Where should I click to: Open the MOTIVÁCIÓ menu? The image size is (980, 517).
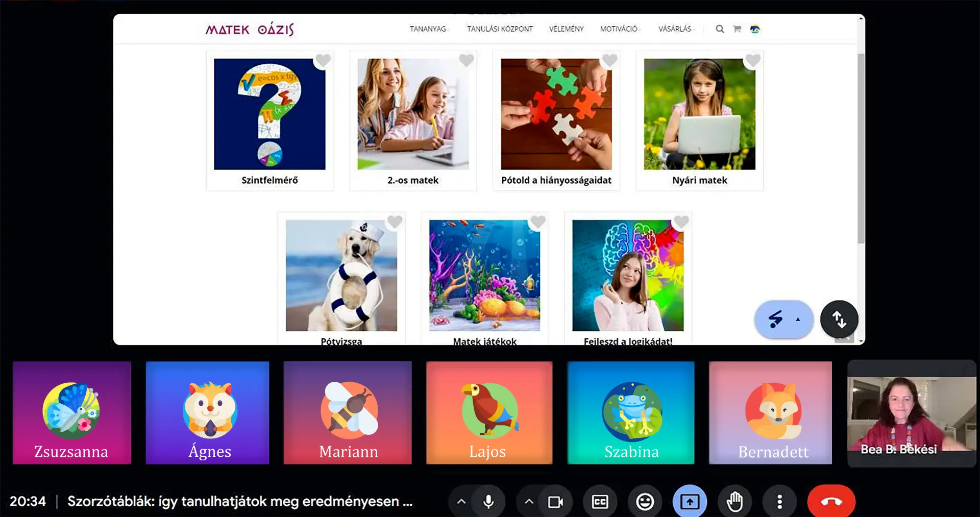click(619, 29)
